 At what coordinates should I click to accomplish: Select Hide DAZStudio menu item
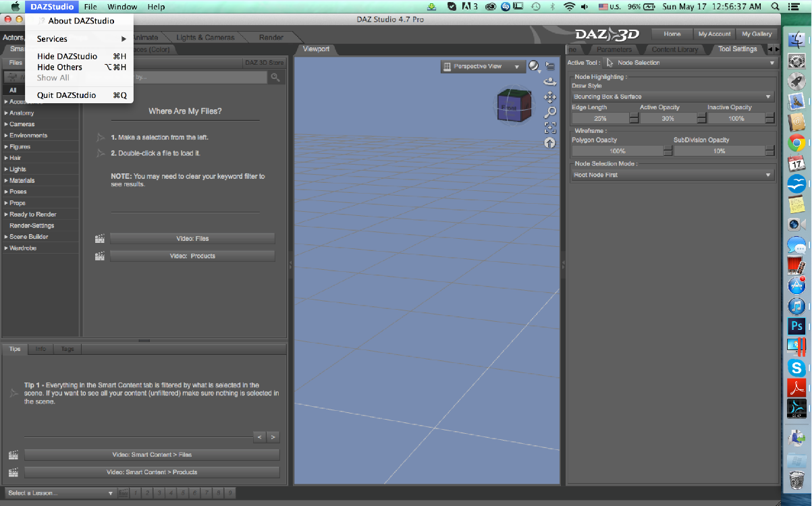point(80,57)
